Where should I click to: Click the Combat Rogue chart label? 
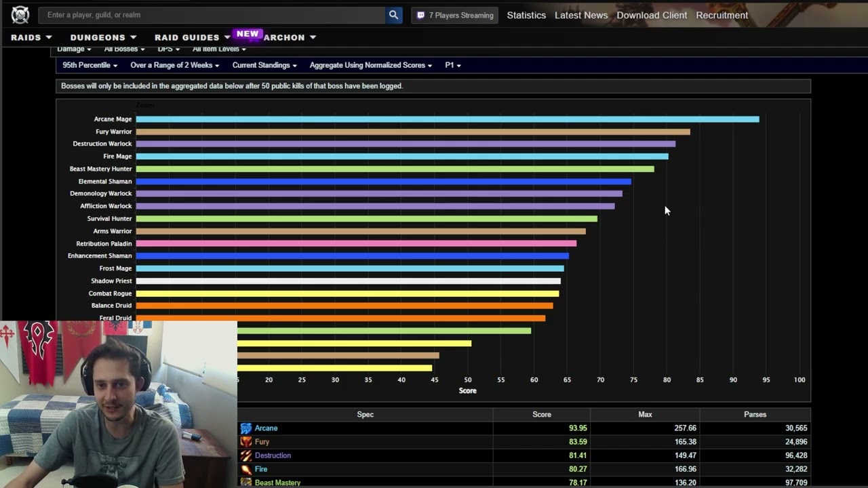(x=110, y=293)
